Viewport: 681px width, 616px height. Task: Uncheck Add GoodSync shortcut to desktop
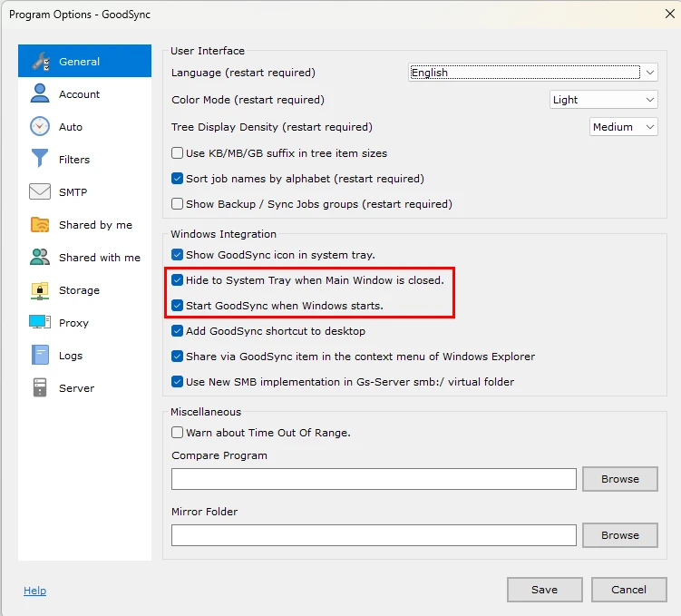[177, 330]
